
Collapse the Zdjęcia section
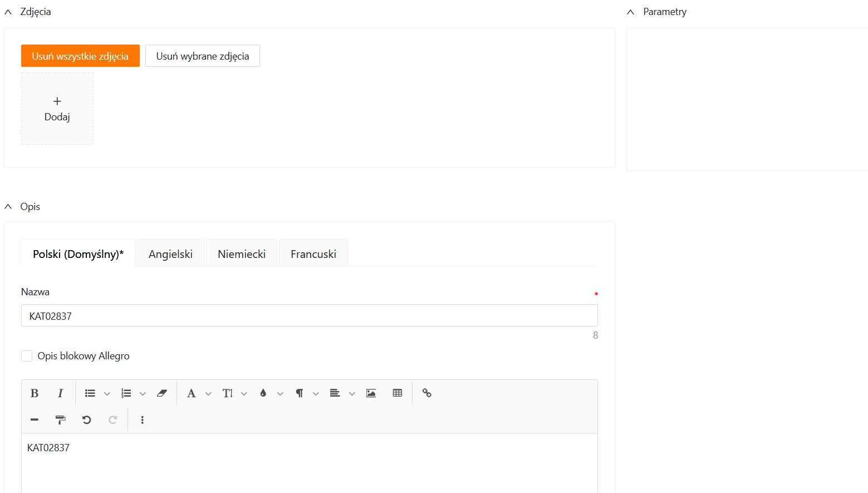point(8,12)
